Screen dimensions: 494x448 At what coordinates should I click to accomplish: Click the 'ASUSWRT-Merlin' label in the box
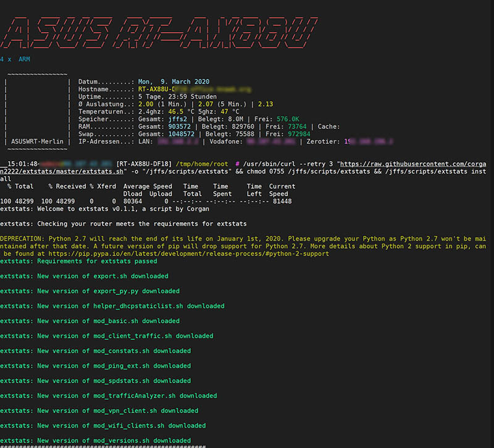[x=37, y=142]
